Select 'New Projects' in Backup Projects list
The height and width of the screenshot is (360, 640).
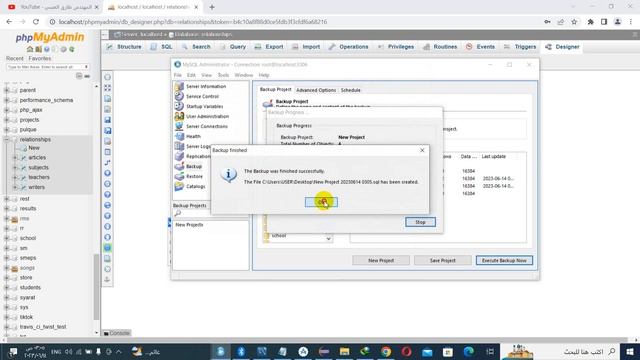click(189, 225)
